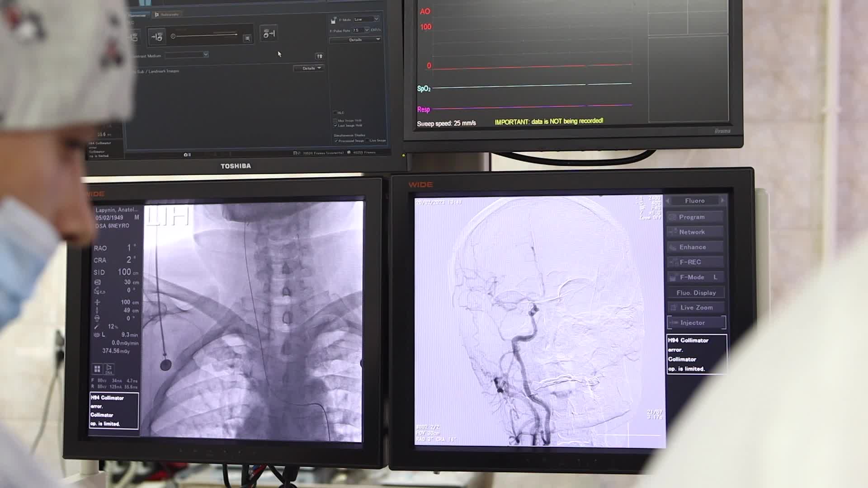Click the SpO2 waveform label
868x488 pixels.
tap(424, 89)
